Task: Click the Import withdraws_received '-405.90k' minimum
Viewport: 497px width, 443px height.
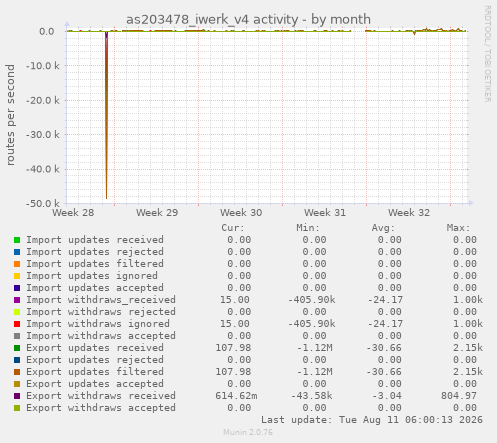Action: (x=312, y=300)
